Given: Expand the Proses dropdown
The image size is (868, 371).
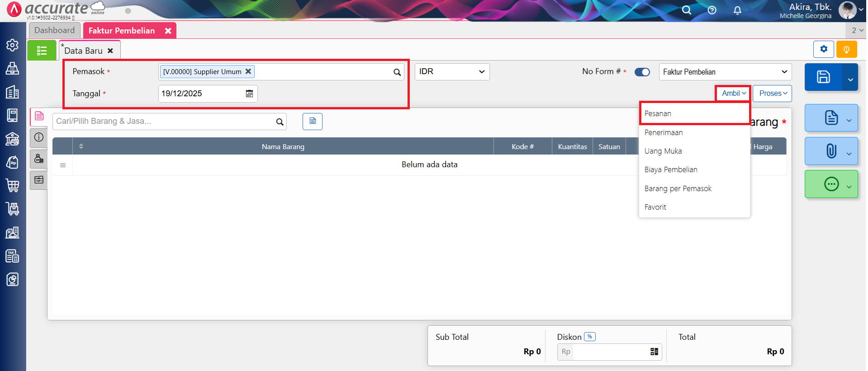Looking at the screenshot, I should pyautogui.click(x=772, y=93).
